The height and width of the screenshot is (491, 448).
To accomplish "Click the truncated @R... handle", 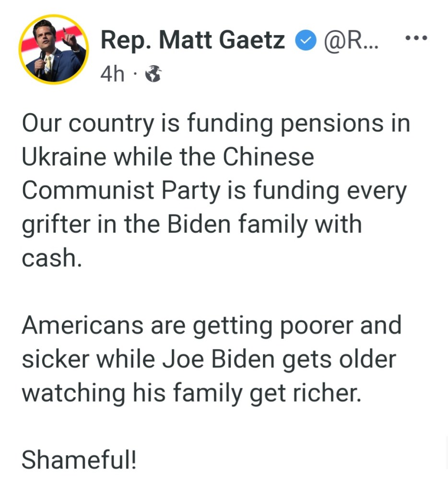I will (x=351, y=42).
